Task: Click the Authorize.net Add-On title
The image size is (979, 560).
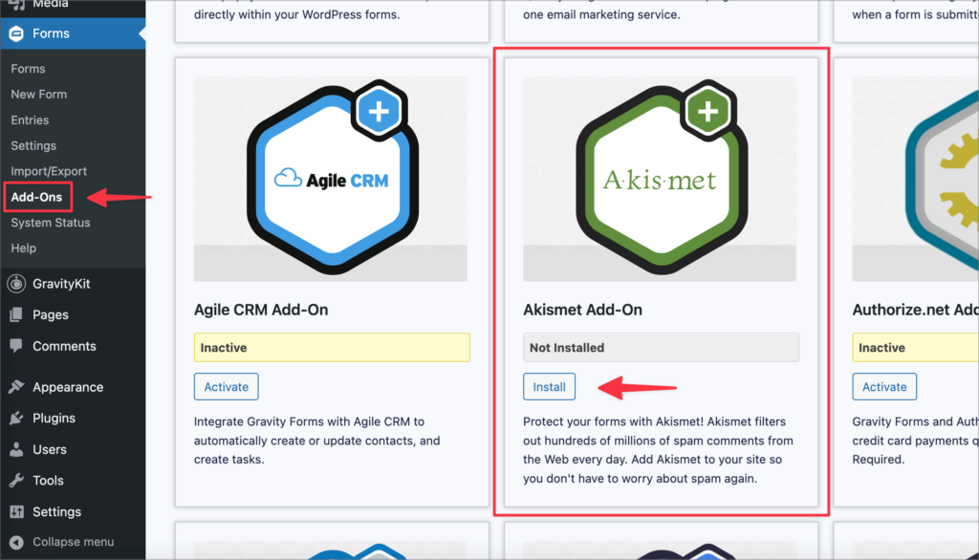Action: [x=915, y=310]
